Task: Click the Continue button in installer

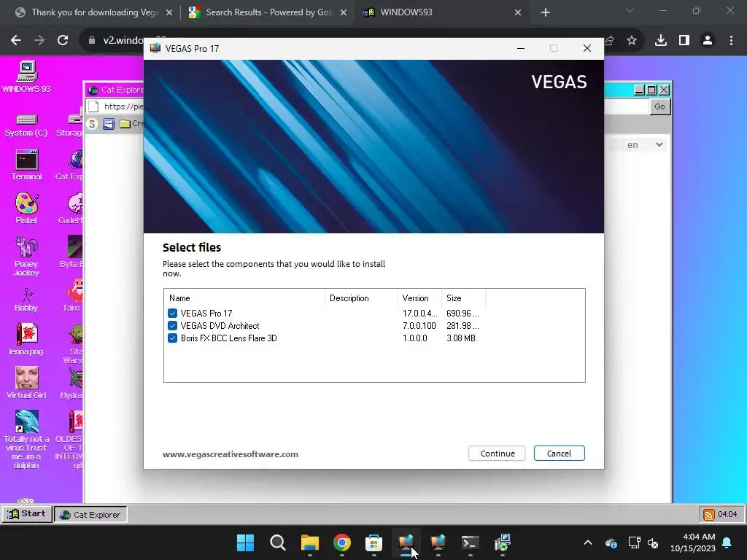Action: coord(497,454)
